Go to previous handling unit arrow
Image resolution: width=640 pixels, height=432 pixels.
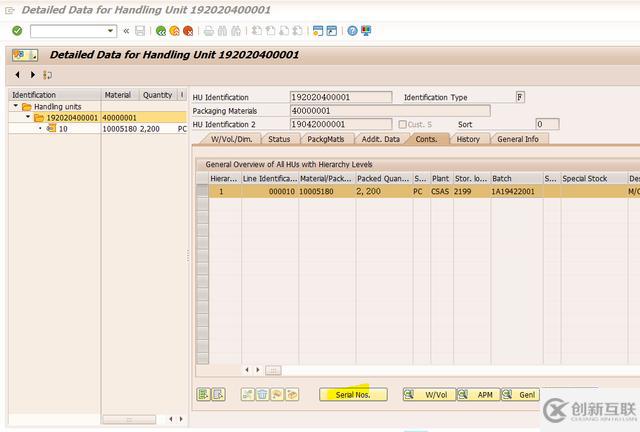pos(18,75)
